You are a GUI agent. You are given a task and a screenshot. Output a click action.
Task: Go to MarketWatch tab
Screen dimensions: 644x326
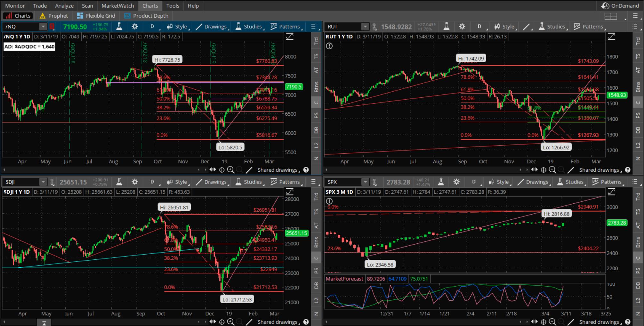[x=118, y=5]
